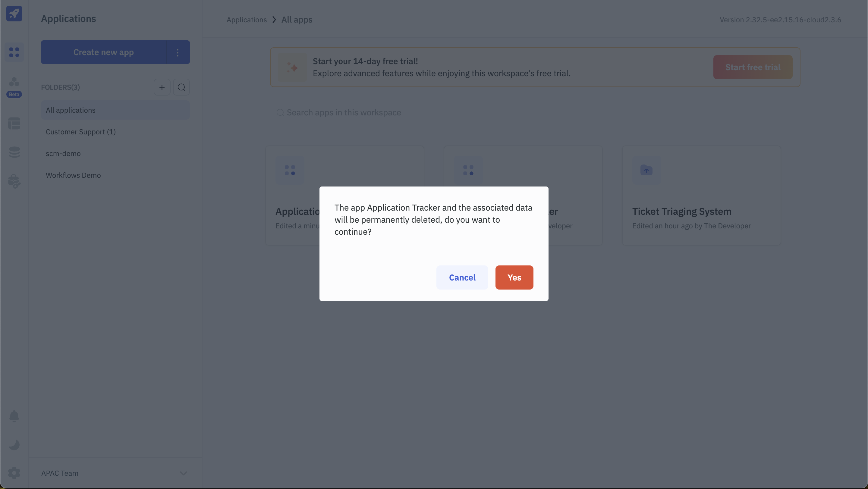Confirm deletion with the Yes button
The image size is (868, 489).
pyautogui.click(x=514, y=277)
